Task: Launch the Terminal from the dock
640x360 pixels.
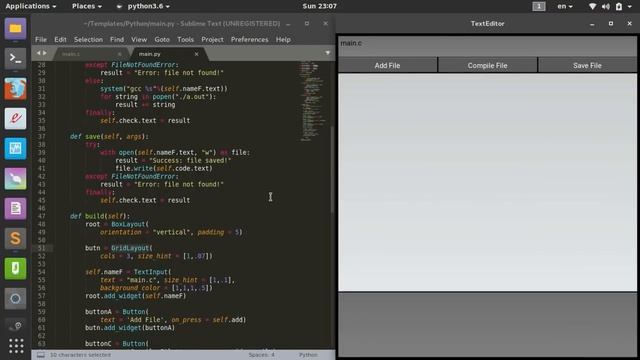Action: 16,58
